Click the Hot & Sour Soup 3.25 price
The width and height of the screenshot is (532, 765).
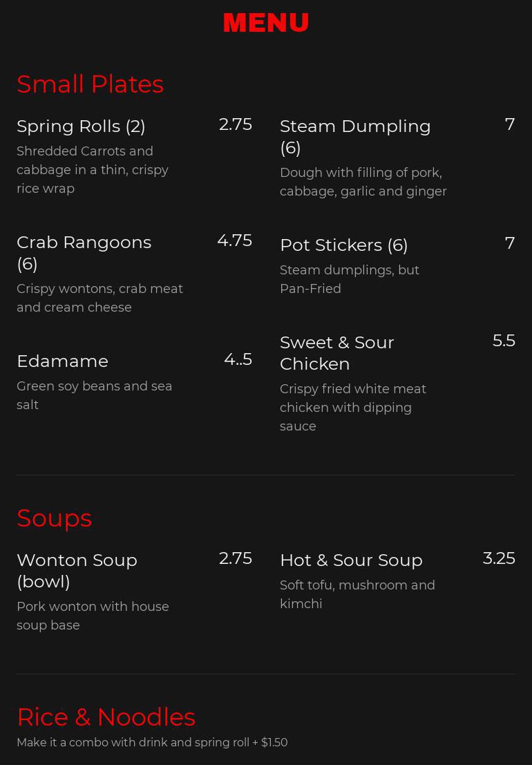point(499,558)
